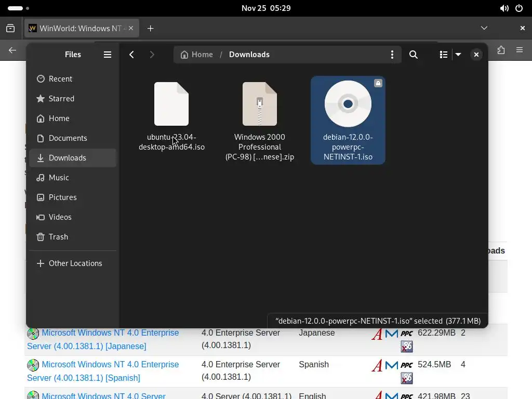Image resolution: width=532 pixels, height=399 pixels.
Task: Select Downloads in Files sidebar
Action: [73, 158]
